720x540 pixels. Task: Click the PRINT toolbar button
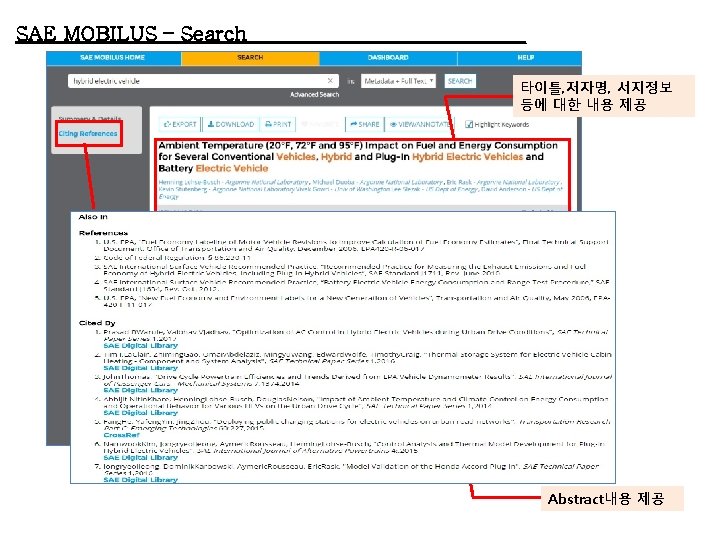coord(278,124)
